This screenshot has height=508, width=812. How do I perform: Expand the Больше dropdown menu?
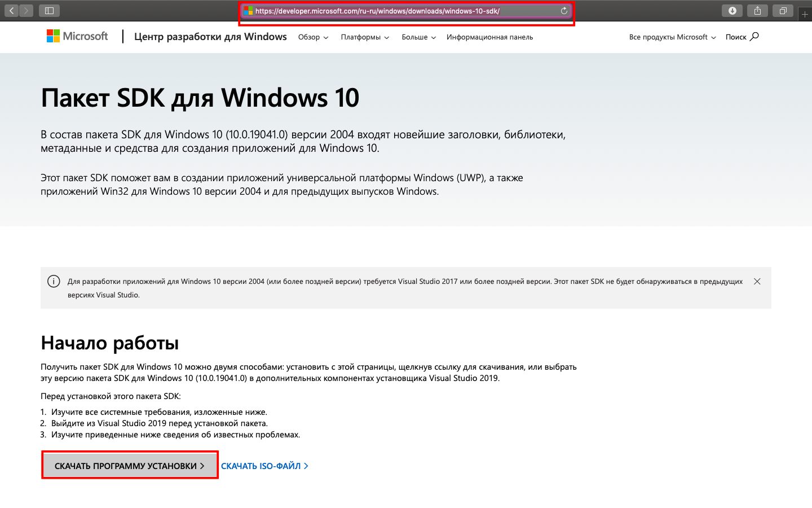point(418,37)
